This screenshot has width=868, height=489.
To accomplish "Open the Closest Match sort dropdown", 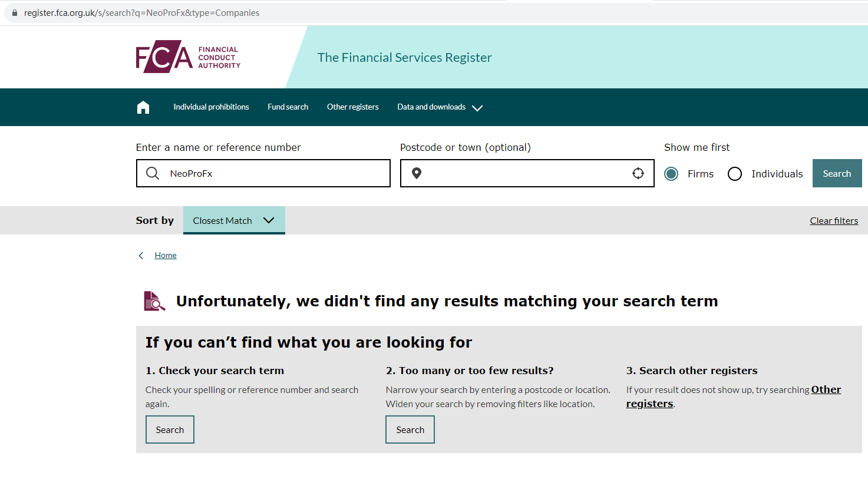I will click(x=234, y=220).
